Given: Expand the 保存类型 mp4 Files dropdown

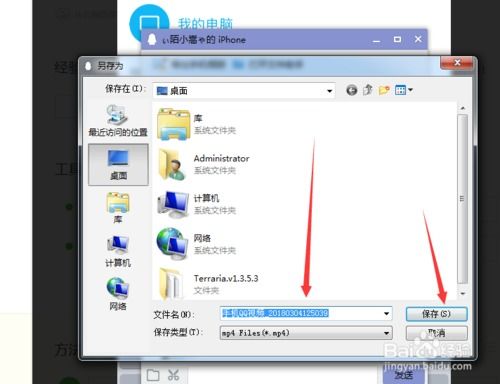Looking at the screenshot, I should coord(386,333).
